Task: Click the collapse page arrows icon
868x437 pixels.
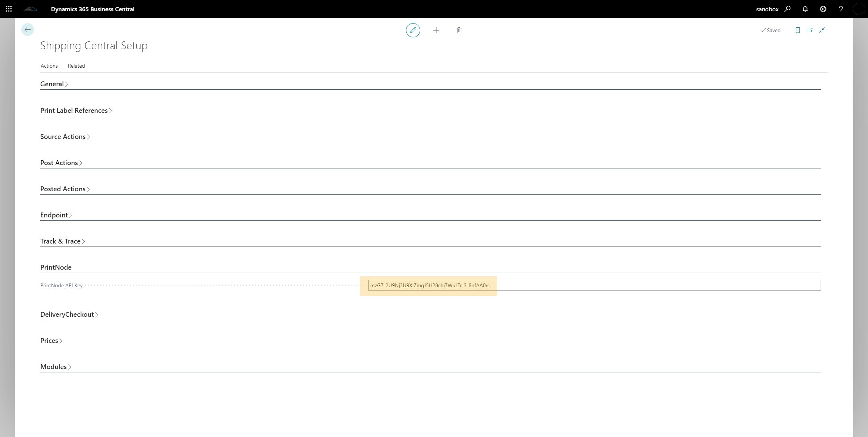Action: [x=822, y=30]
